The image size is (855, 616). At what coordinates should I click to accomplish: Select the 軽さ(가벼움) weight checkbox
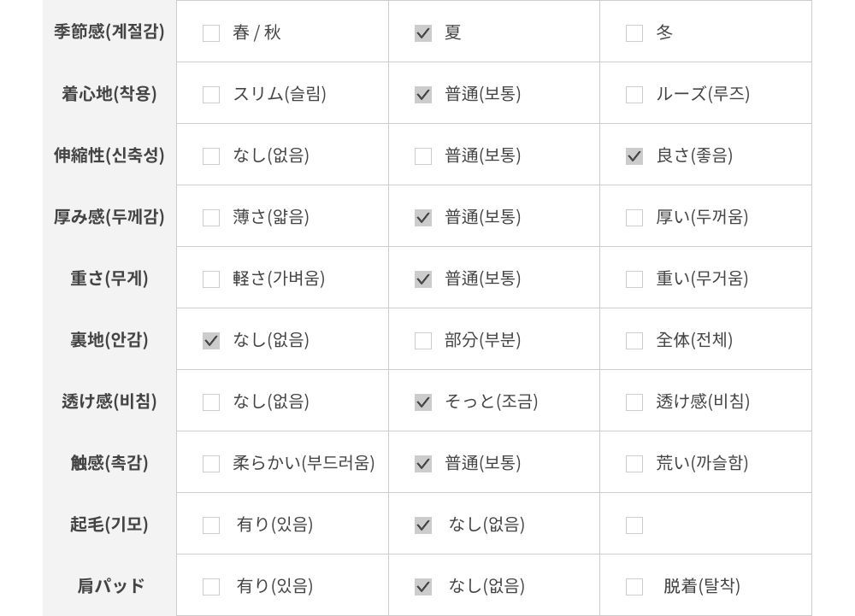pos(211,279)
